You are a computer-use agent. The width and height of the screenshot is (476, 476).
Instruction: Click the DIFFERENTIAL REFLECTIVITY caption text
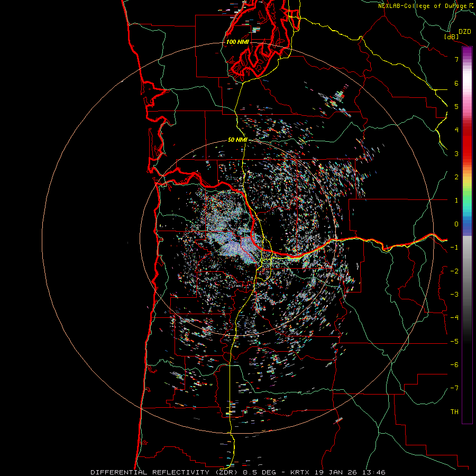tap(150, 472)
